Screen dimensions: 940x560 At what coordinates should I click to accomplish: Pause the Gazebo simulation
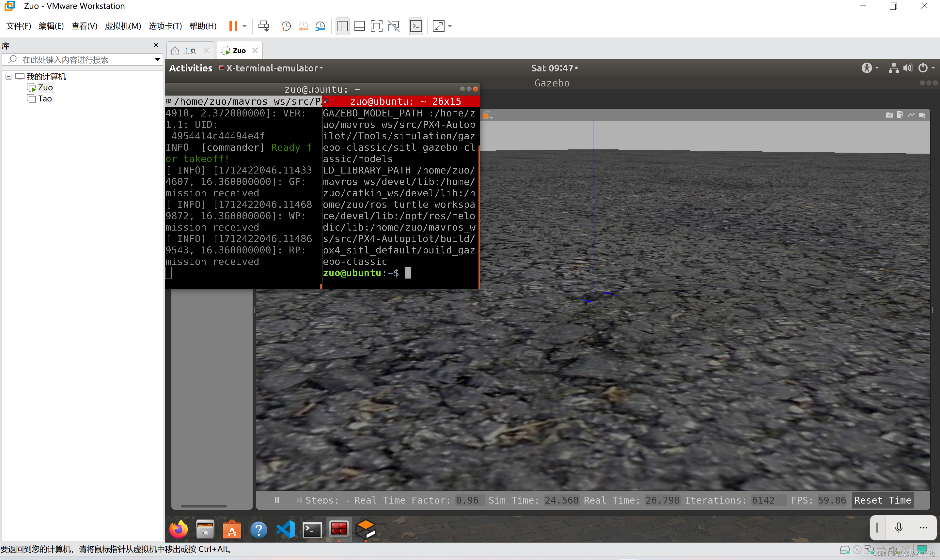tap(277, 500)
